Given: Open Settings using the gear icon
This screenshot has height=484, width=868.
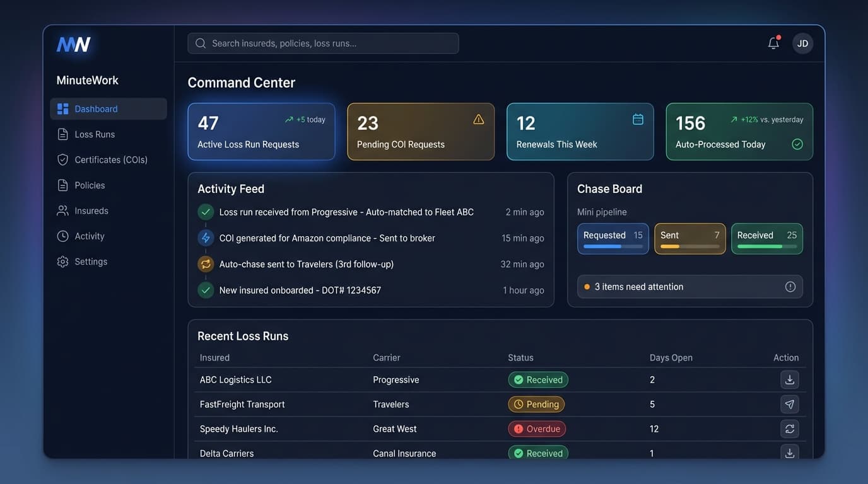Looking at the screenshot, I should 63,261.
